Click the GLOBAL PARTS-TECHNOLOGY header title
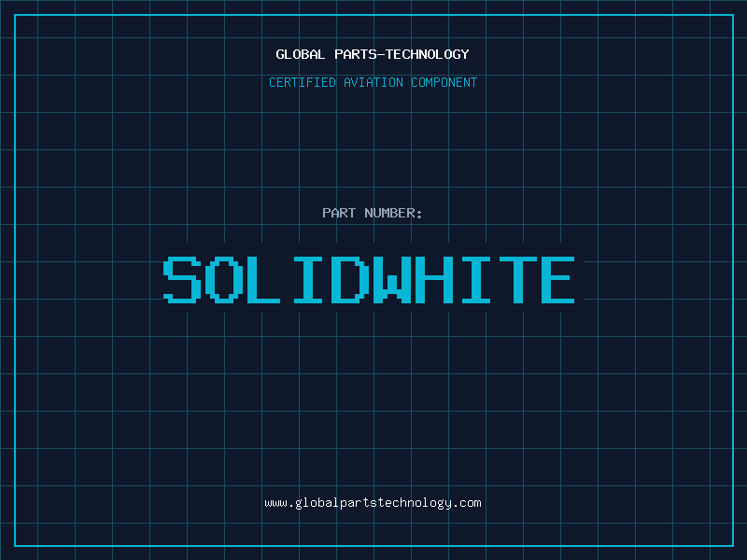Image resolution: width=747 pixels, height=560 pixels. [373, 54]
